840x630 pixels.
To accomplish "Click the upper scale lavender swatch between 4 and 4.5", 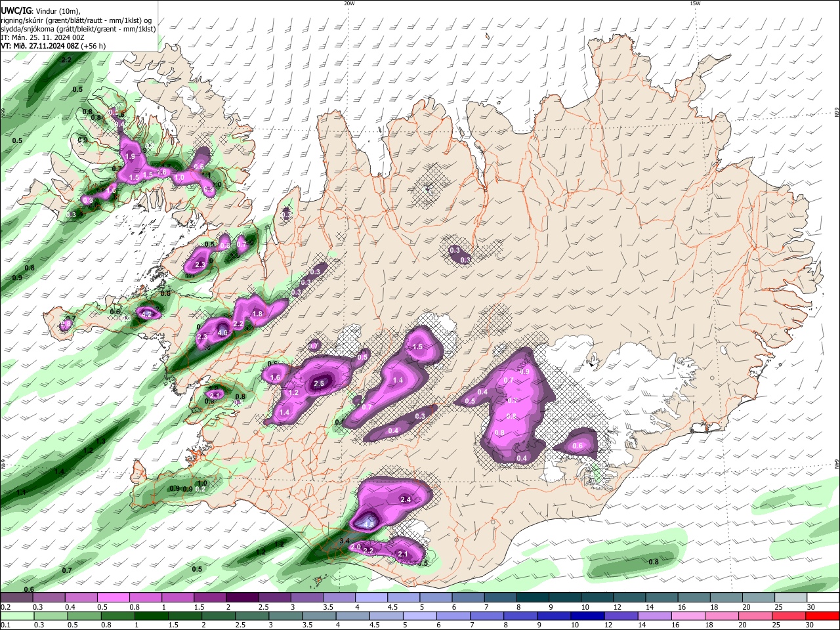I will pos(371,598).
